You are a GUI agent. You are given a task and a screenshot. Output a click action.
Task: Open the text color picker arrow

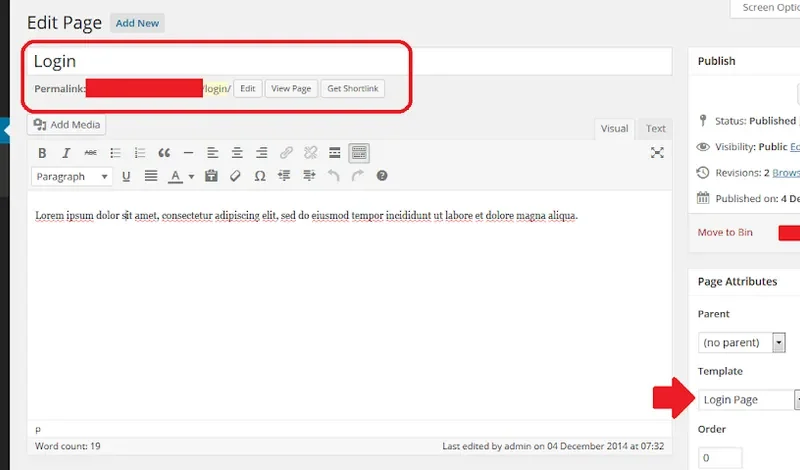(191, 177)
